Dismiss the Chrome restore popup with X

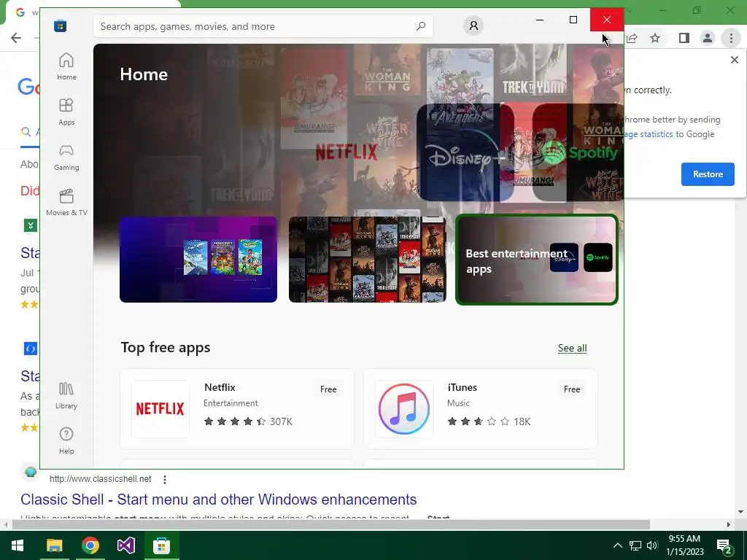tap(734, 60)
